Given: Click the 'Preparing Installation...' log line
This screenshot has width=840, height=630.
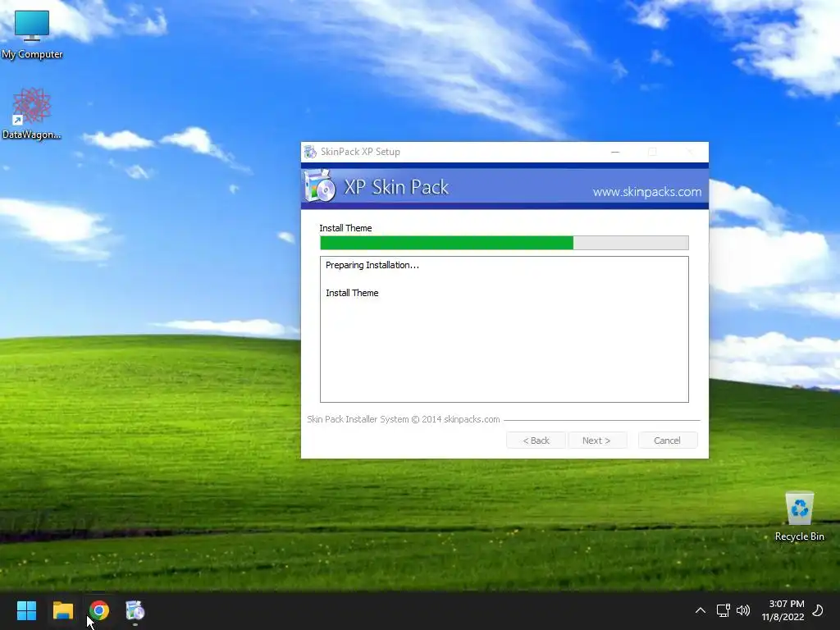Looking at the screenshot, I should coord(372,265).
